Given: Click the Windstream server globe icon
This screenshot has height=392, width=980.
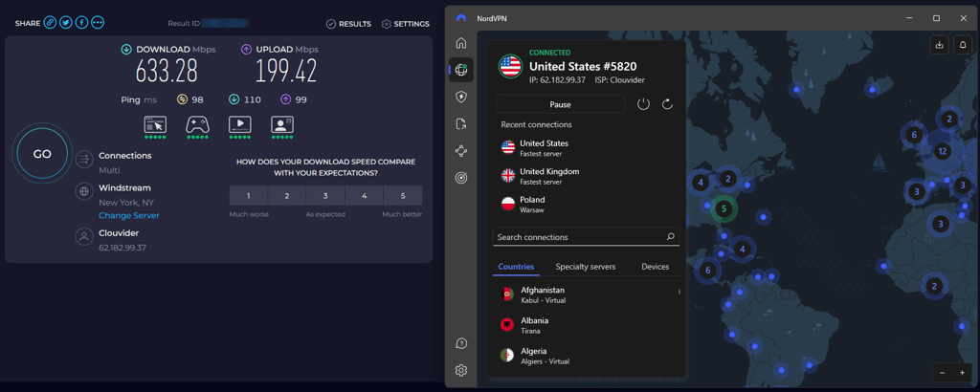Looking at the screenshot, I should 84,192.
